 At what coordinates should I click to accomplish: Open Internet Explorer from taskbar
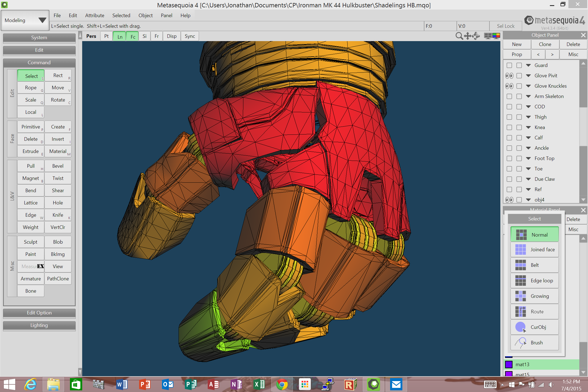pyautogui.click(x=30, y=384)
